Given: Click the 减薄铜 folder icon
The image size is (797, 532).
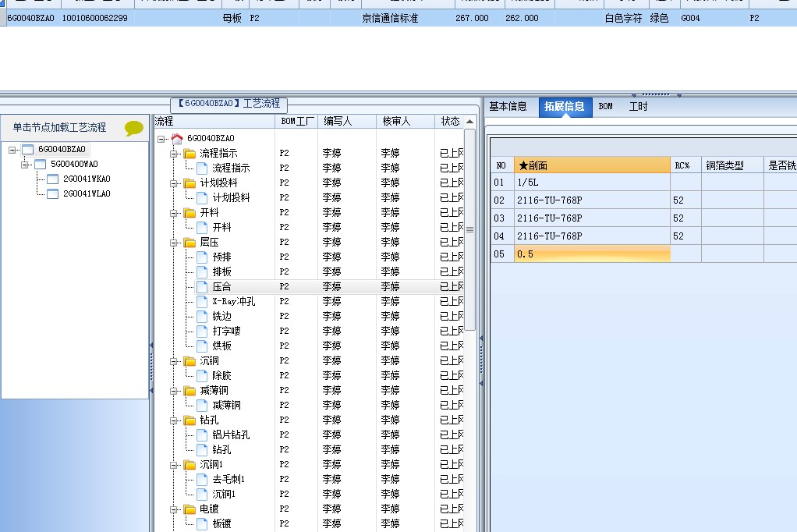Looking at the screenshot, I should [190, 391].
